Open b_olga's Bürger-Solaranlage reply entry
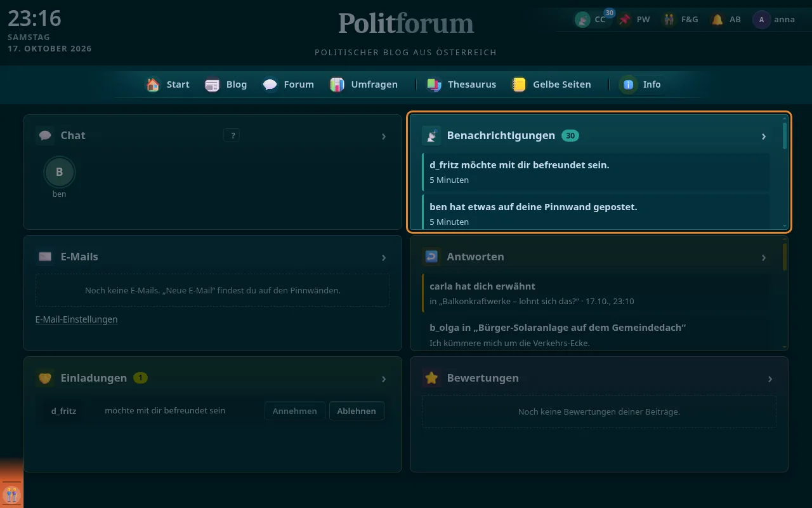Viewport: 812px width, 508px height. pyautogui.click(x=596, y=333)
